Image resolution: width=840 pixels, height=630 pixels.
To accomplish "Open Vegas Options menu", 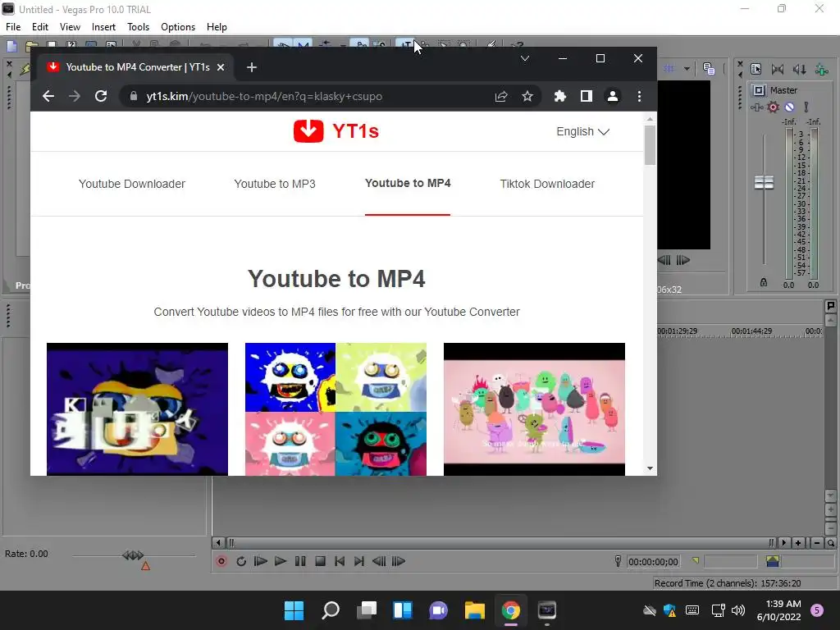I will pos(178,27).
